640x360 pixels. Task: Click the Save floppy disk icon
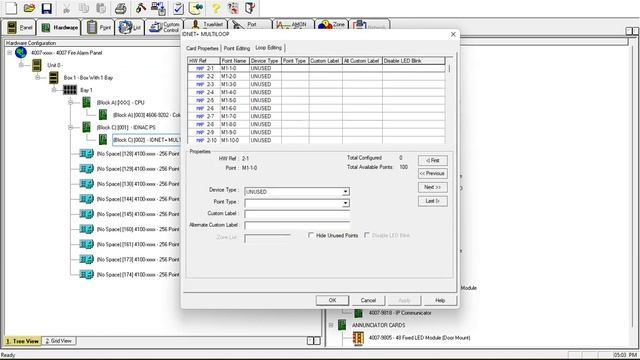pyautogui.click(x=47, y=8)
